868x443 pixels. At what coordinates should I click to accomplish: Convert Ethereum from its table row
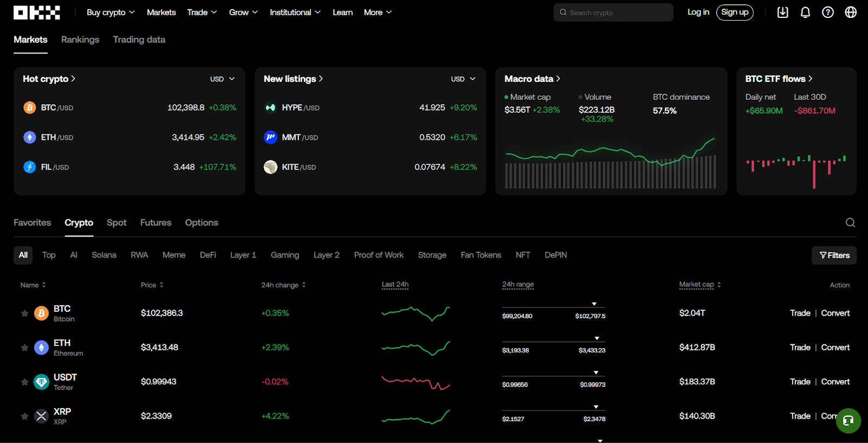click(x=835, y=347)
